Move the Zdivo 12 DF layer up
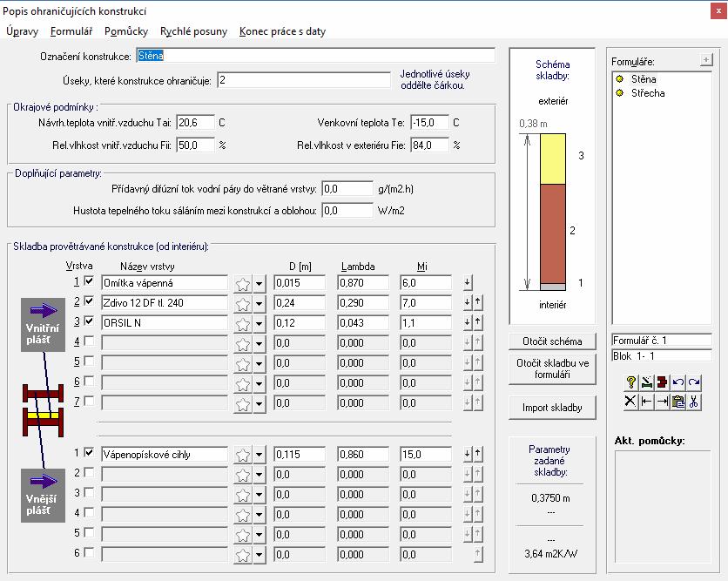Viewport: 728px width, 581px height. click(478, 302)
